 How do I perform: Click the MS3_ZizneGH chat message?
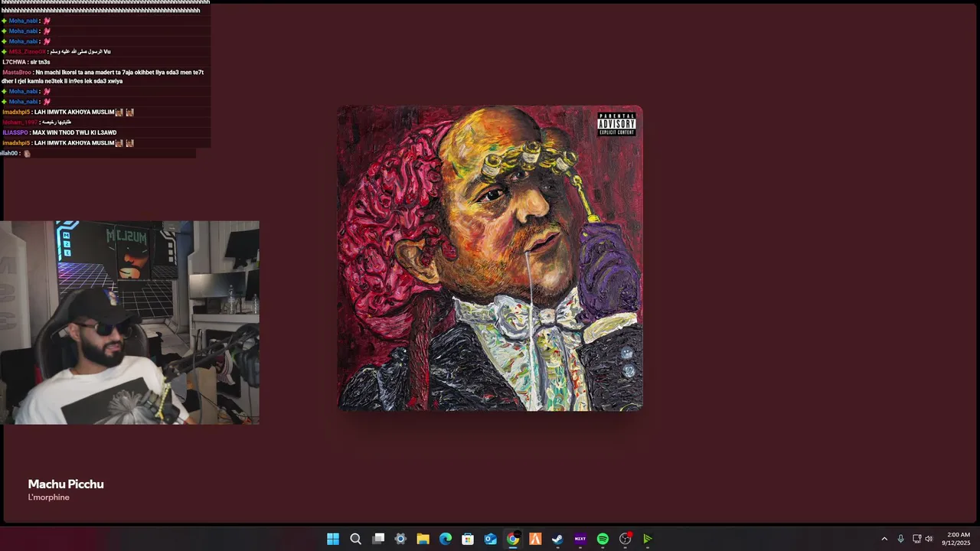click(x=57, y=51)
